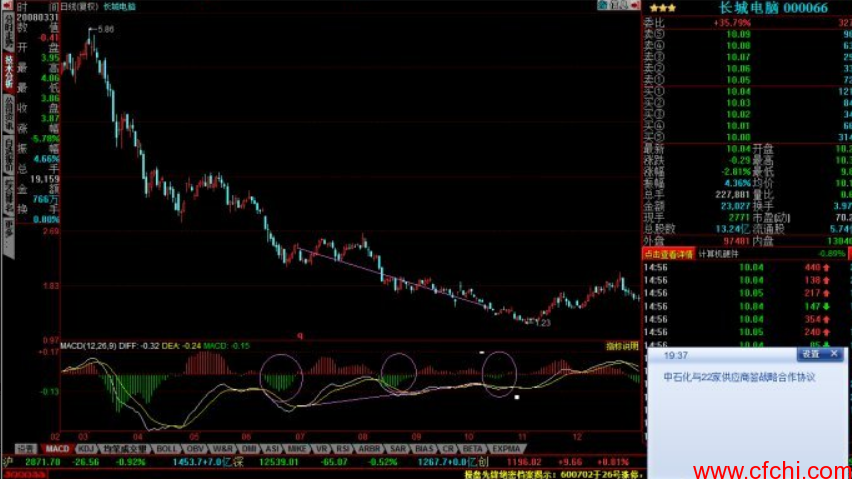This screenshot has height=479, width=852.
Task: Click the 卖① price 10.05
Action: pos(738,80)
